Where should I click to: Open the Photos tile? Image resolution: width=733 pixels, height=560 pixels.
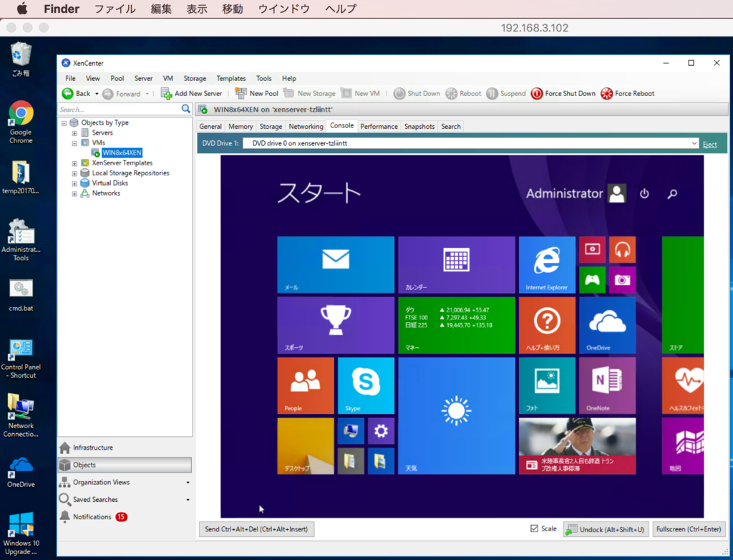(547, 386)
